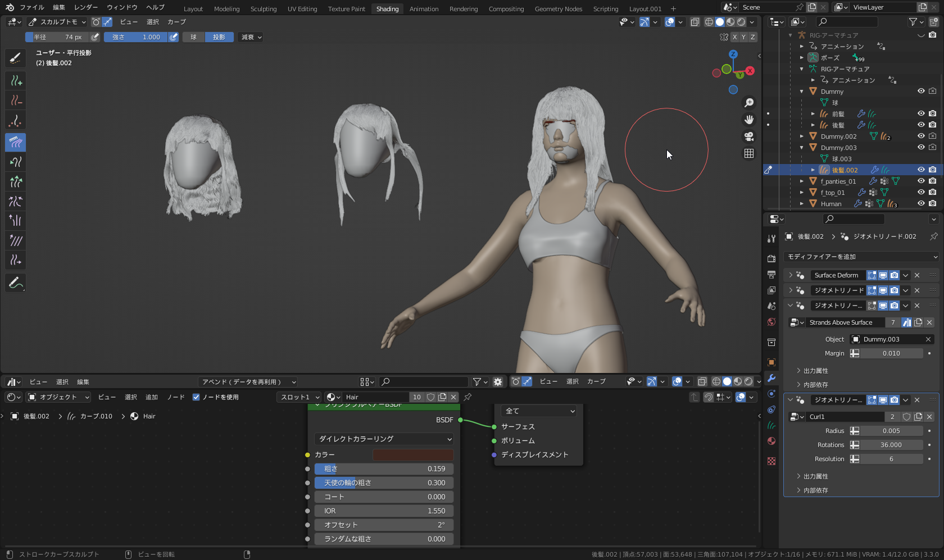
Task: Click the カラー color swatch
Action: point(413,455)
